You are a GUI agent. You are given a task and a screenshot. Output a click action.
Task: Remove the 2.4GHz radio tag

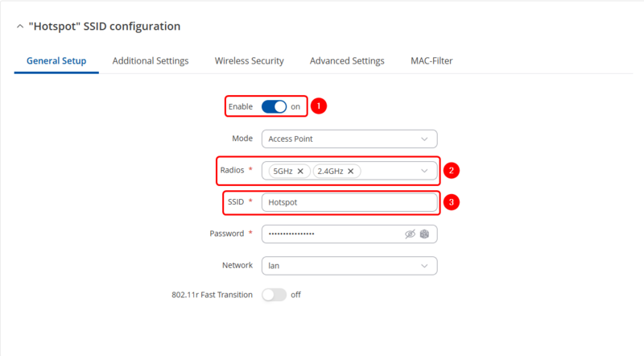[x=352, y=171]
